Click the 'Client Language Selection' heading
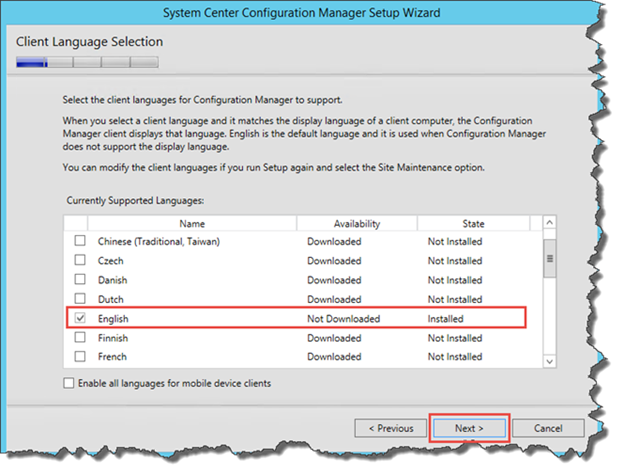 [x=90, y=41]
